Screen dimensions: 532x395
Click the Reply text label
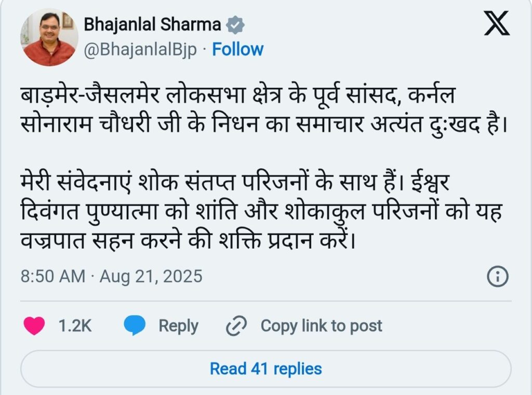(x=178, y=326)
